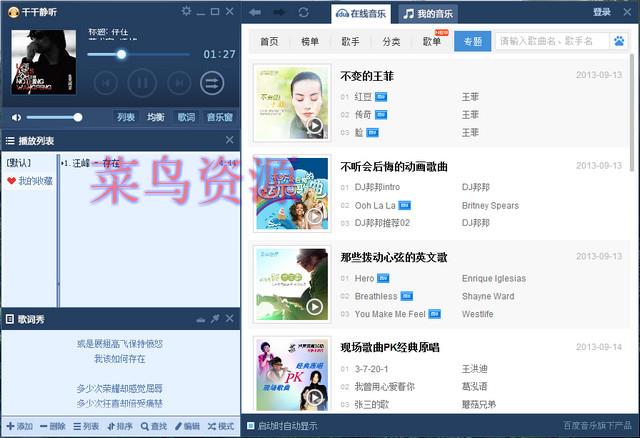Click the MV badge for You Make Me Feel
This screenshot has width=640, height=438.
coord(435,314)
